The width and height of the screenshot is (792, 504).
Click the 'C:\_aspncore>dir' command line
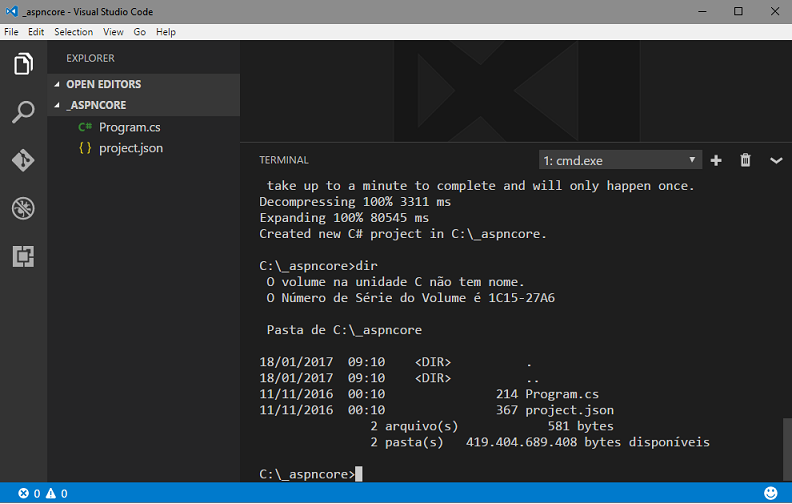pos(318,266)
